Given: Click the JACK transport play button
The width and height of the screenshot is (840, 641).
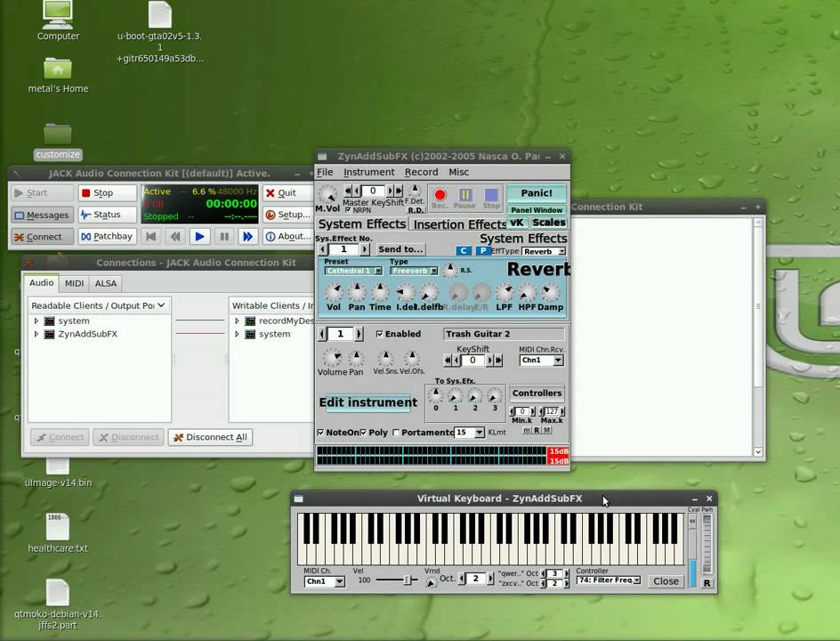Looking at the screenshot, I should (199, 236).
